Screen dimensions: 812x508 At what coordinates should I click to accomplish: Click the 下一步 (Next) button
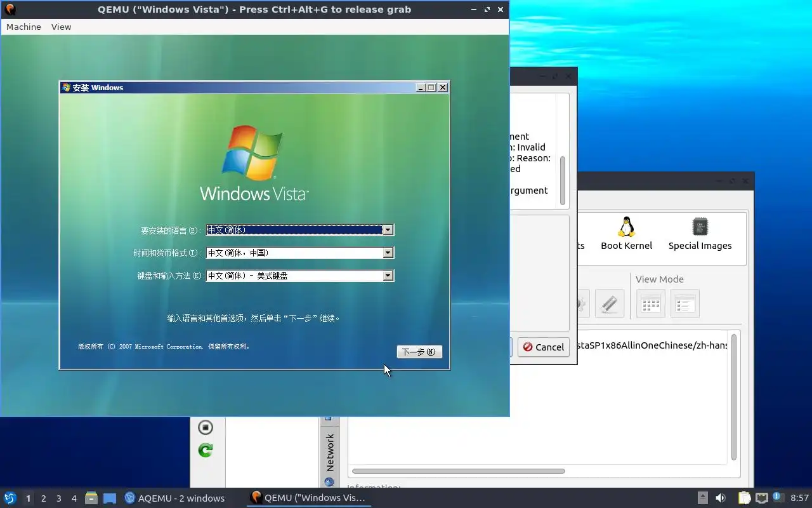point(419,352)
